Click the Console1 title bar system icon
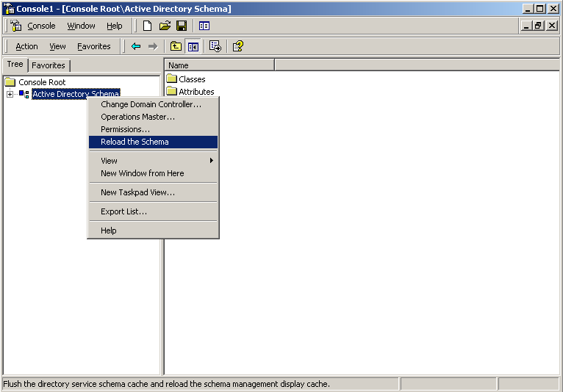Image resolution: width=563 pixels, height=392 pixels. (10, 9)
